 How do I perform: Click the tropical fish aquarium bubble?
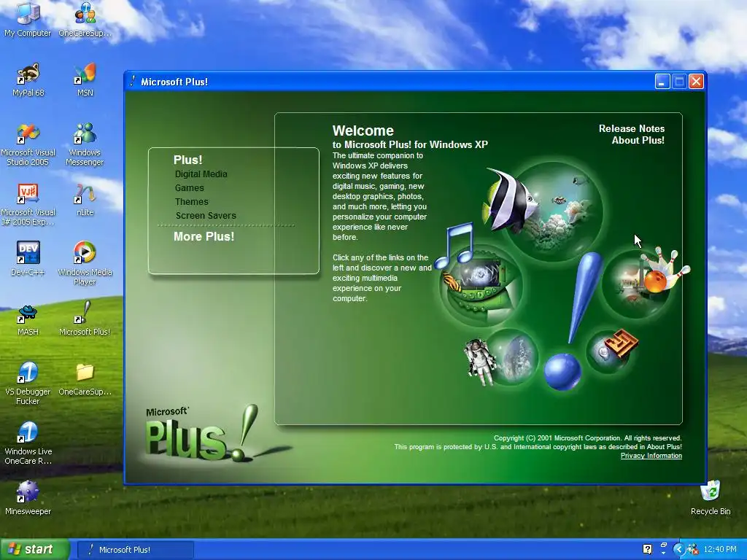[554, 211]
